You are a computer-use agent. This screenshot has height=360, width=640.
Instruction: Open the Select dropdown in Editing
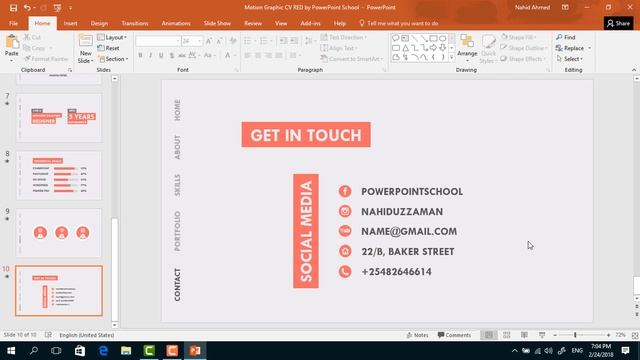(570, 59)
